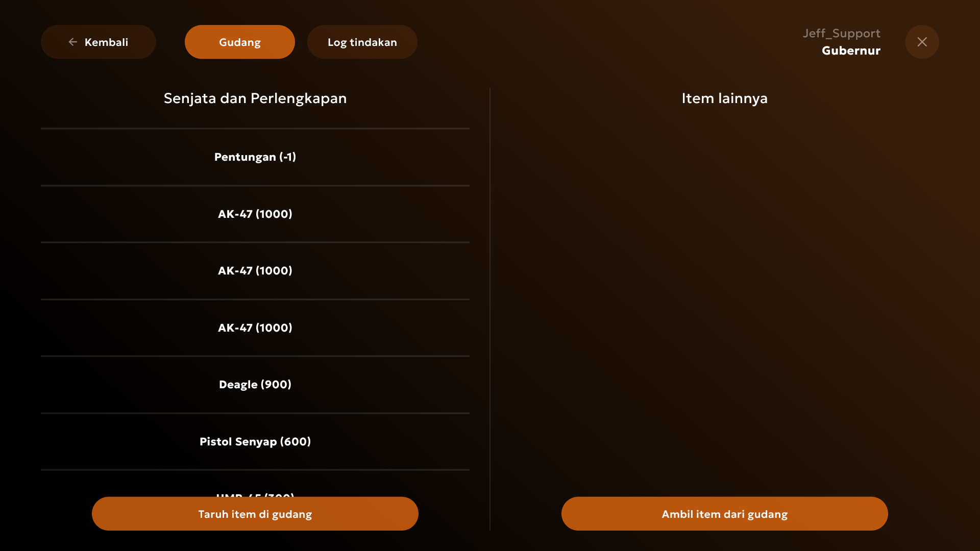Pick the third AK-47 (1000) entry
Image resolution: width=980 pixels, height=551 pixels.
pyautogui.click(x=255, y=328)
